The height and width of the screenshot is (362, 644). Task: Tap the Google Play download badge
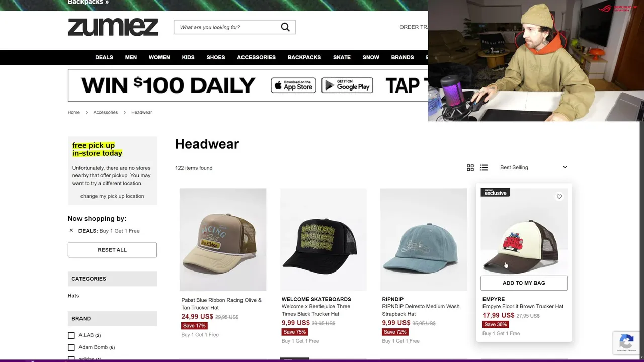click(x=347, y=85)
